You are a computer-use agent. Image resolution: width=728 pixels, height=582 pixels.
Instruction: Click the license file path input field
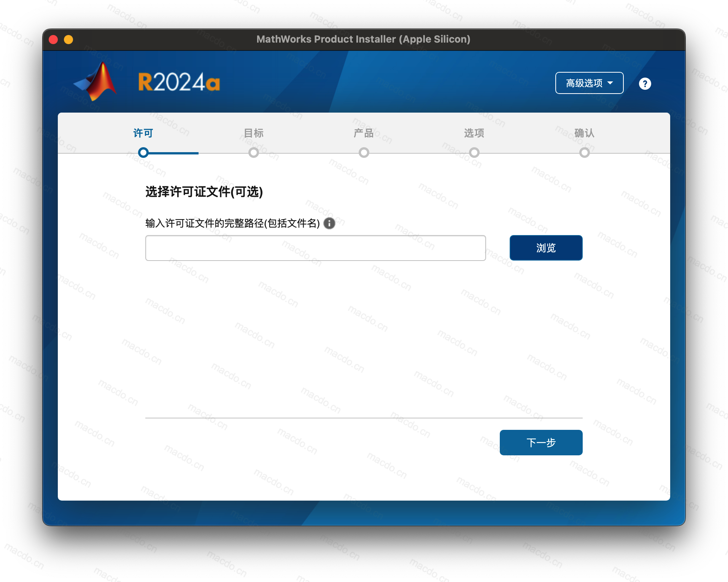point(315,248)
